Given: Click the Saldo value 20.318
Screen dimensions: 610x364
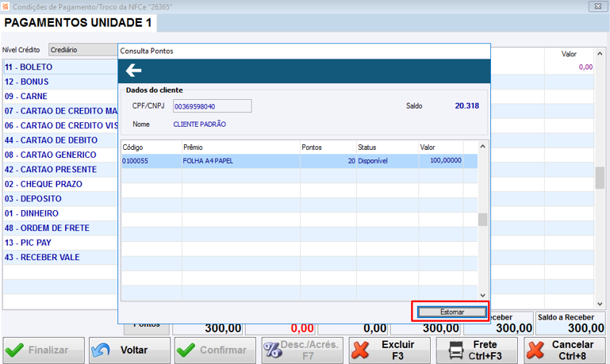Looking at the screenshot, I should coord(467,105).
